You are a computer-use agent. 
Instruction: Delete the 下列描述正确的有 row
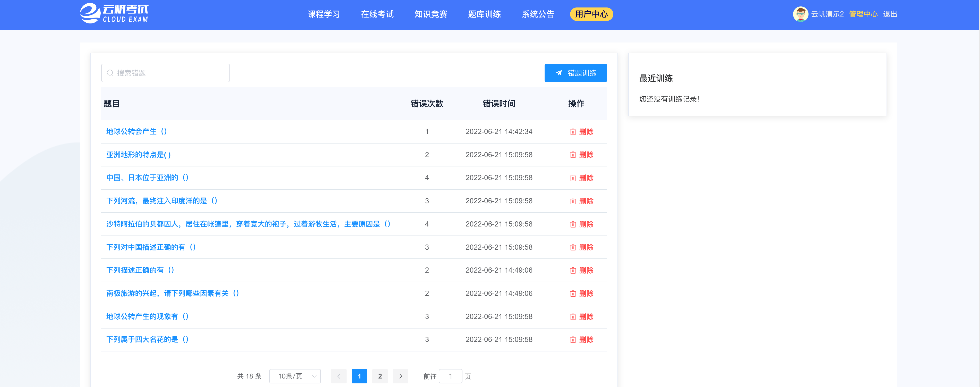coord(581,270)
